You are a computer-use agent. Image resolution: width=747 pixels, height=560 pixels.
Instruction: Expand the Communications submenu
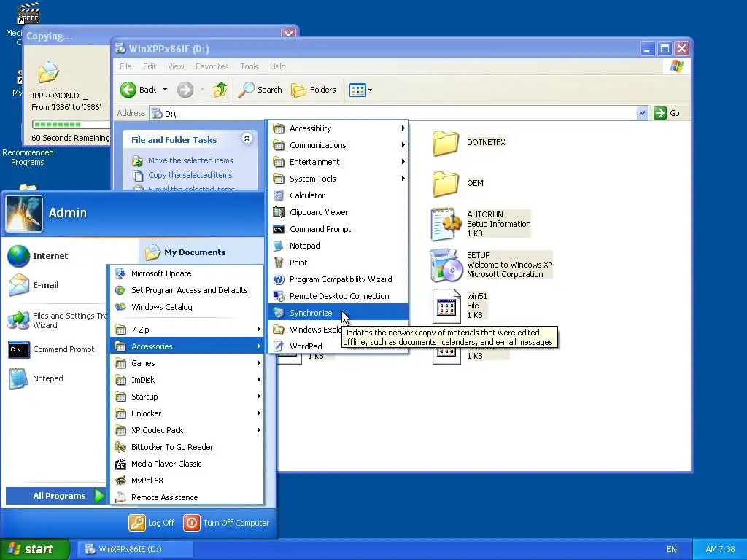point(338,145)
